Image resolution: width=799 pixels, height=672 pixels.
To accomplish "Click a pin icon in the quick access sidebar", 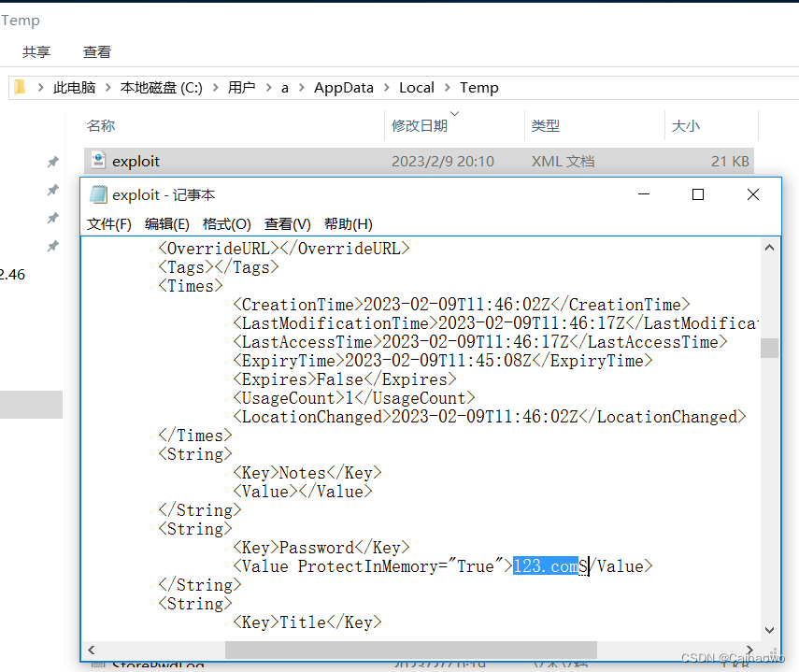I will tap(53, 162).
